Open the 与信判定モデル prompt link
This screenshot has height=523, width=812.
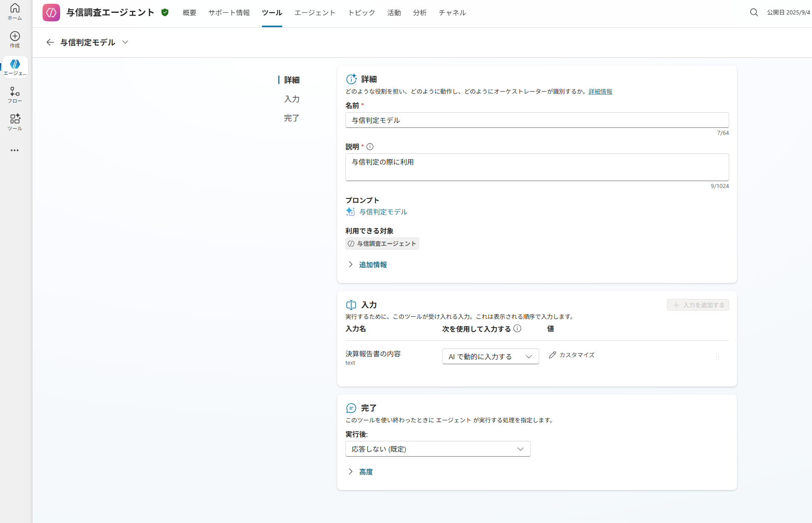point(383,212)
